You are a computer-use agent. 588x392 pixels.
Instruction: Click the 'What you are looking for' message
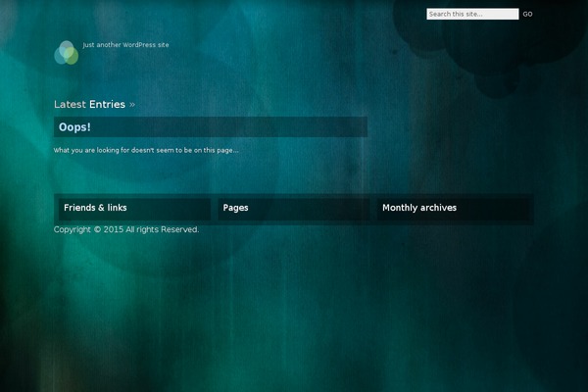146,150
